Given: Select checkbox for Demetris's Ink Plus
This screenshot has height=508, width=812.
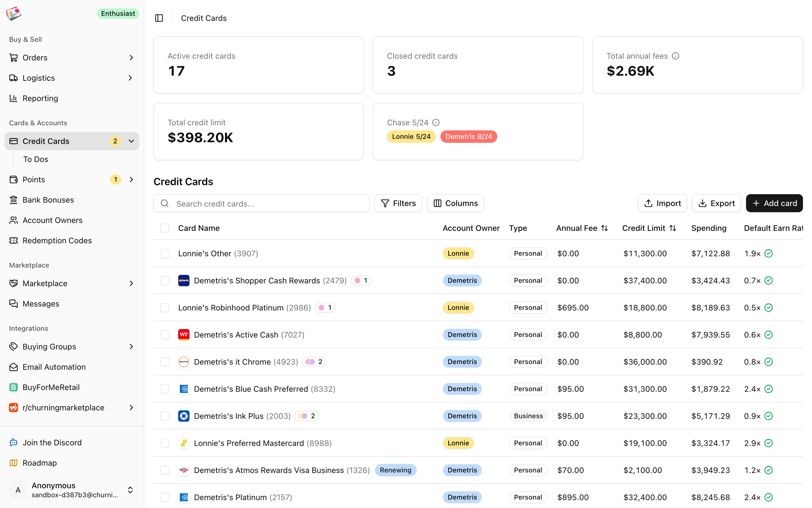Looking at the screenshot, I should tap(164, 416).
